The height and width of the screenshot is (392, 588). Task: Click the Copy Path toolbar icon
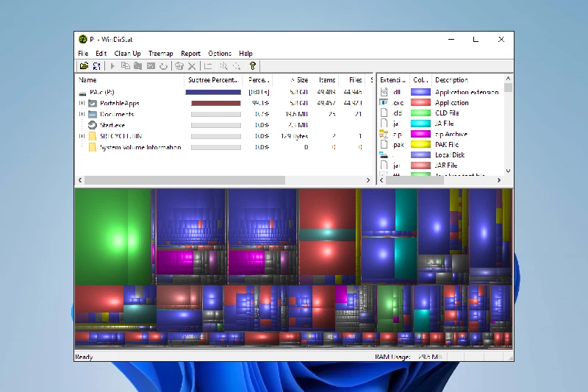(125, 66)
